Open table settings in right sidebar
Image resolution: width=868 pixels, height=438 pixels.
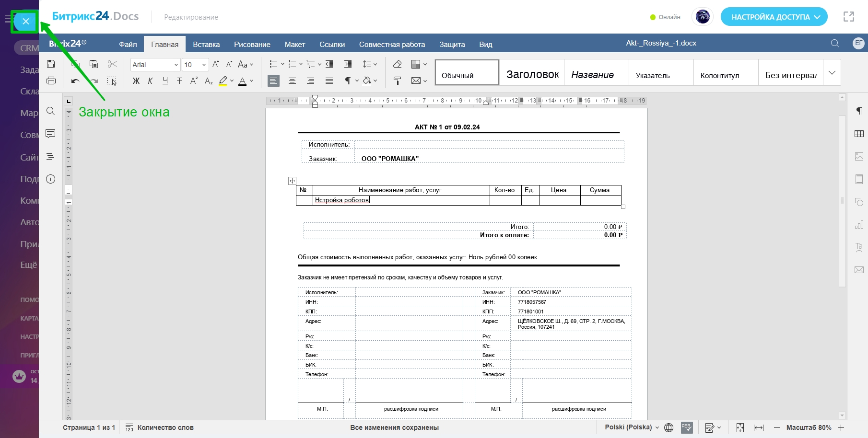[859, 134]
